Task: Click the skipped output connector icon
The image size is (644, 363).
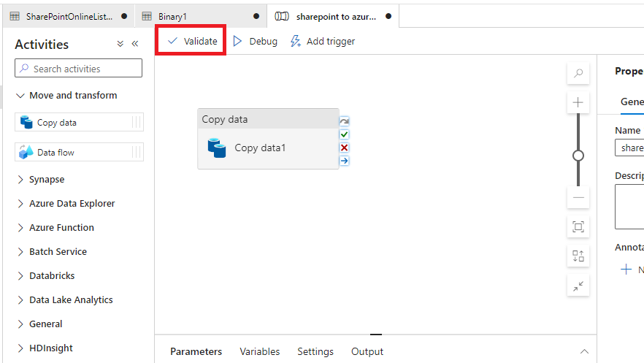Action: 344,121
